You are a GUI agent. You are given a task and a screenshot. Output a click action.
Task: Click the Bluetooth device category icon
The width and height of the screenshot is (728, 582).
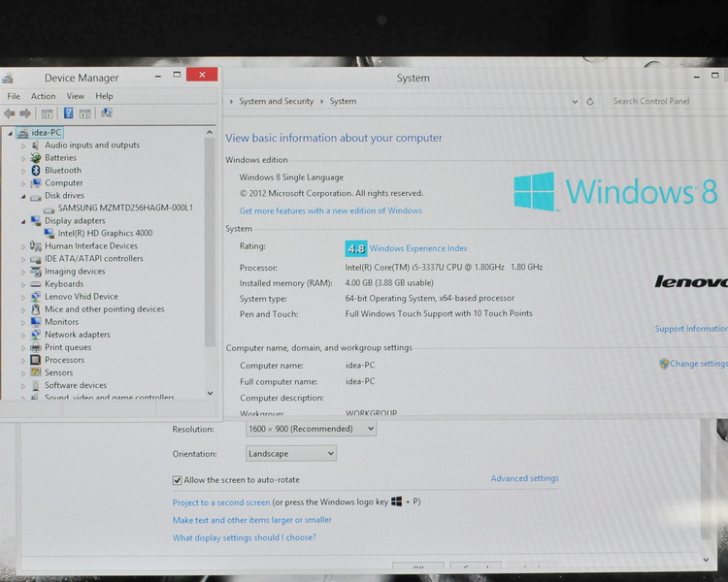tap(36, 171)
